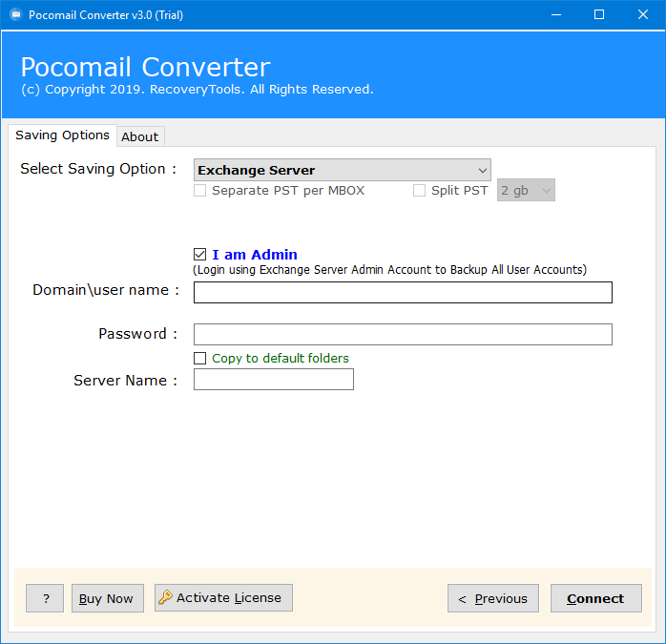Click the Pocomail Converter app icon in title bar
Image resolution: width=666 pixels, height=644 pixels.
click(x=15, y=15)
